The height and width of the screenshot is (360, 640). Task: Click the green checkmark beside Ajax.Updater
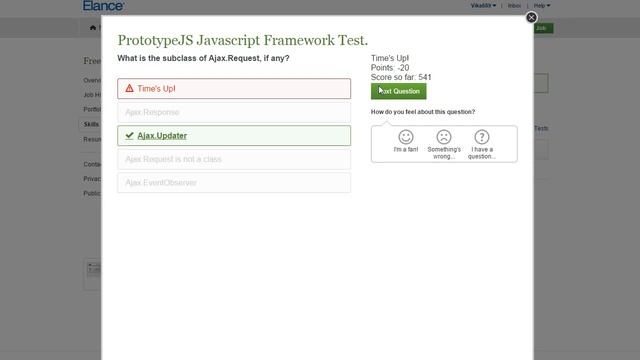tap(129, 136)
